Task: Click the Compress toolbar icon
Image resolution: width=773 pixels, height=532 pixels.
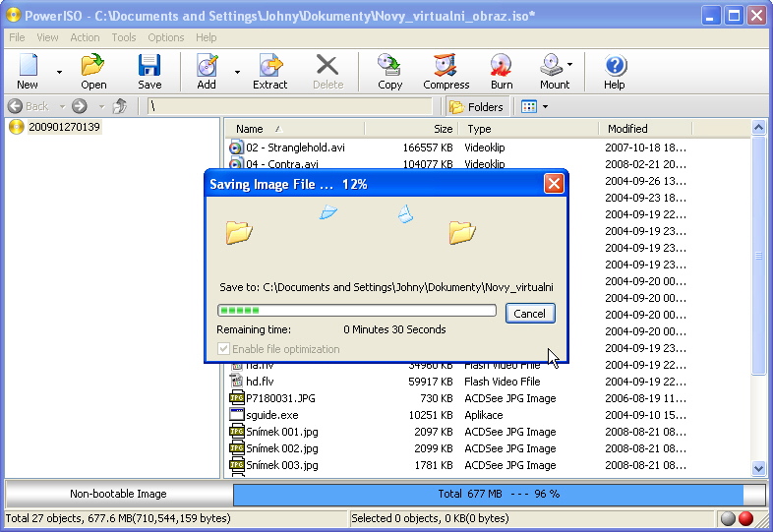Action: pyautogui.click(x=446, y=66)
